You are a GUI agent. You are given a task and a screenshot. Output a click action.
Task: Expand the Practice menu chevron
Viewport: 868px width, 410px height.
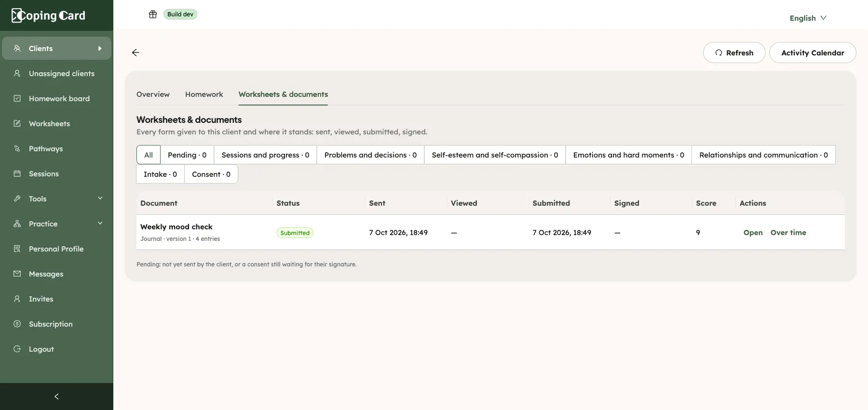(x=100, y=223)
